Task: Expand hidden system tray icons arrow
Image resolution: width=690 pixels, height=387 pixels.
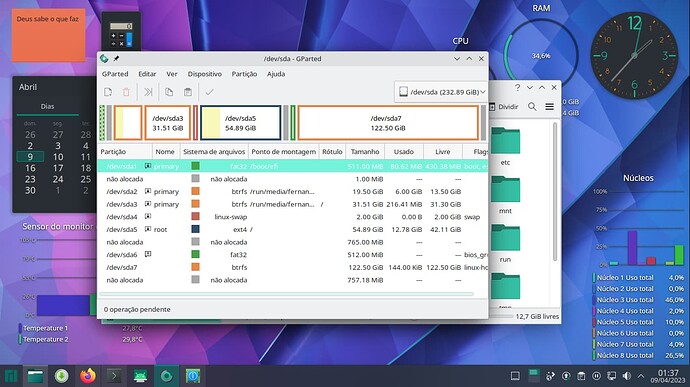Action: click(x=641, y=376)
